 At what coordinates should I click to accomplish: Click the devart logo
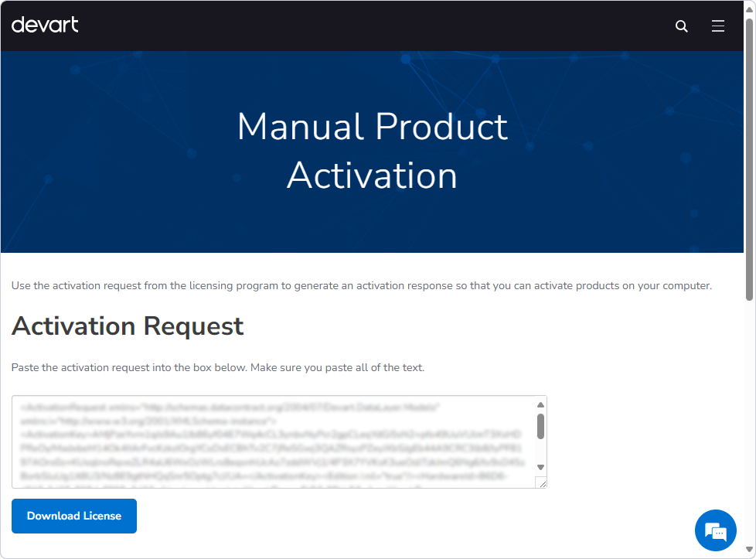45,24
